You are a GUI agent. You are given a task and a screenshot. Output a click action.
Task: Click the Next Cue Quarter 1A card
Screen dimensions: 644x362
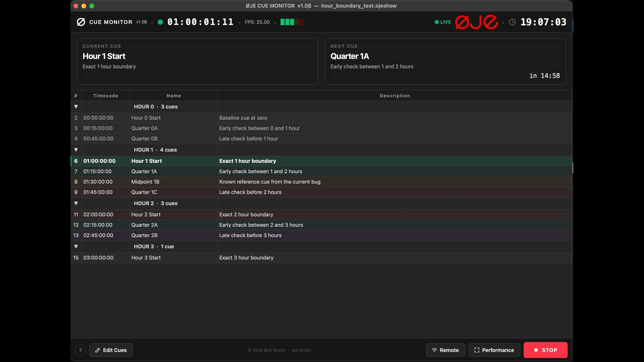pyautogui.click(x=445, y=61)
